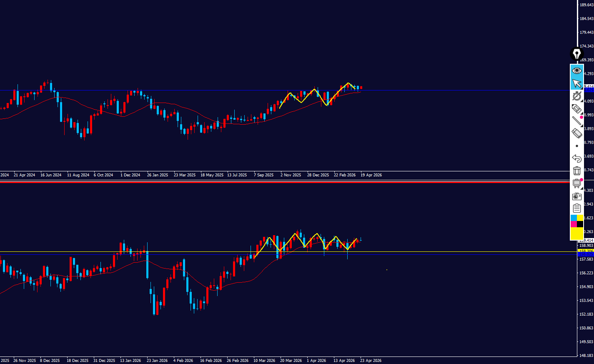Undo the last drawing stroke
Image resolution: width=594 pixels, height=364 pixels.
tap(577, 158)
